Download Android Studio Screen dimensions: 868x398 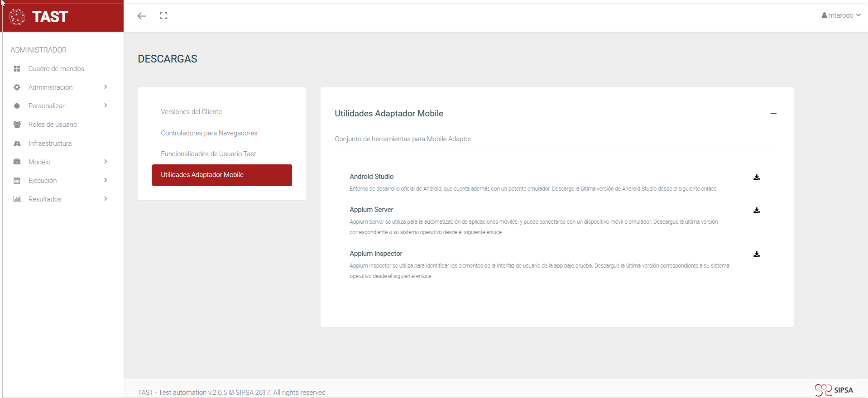[x=756, y=177]
